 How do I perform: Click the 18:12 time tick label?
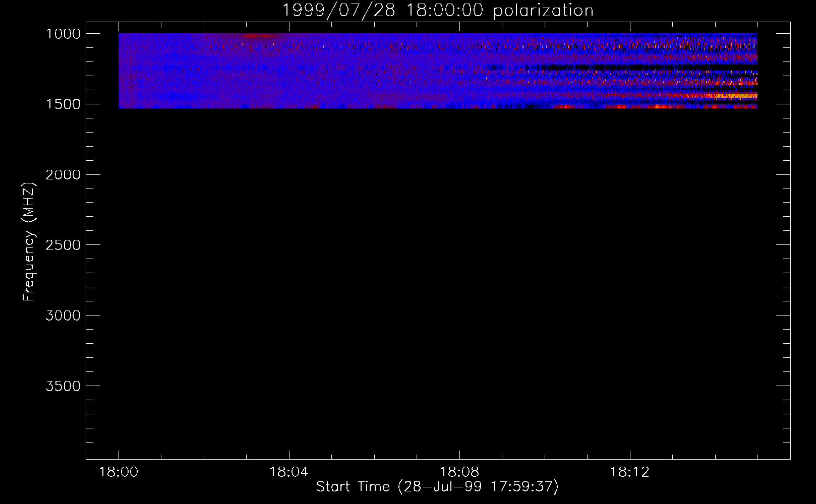pos(630,472)
